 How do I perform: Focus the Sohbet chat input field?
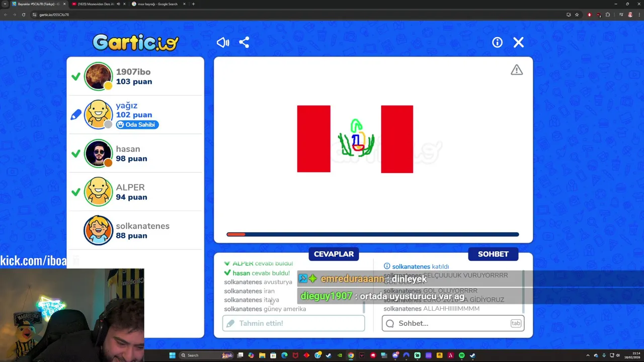click(453, 323)
